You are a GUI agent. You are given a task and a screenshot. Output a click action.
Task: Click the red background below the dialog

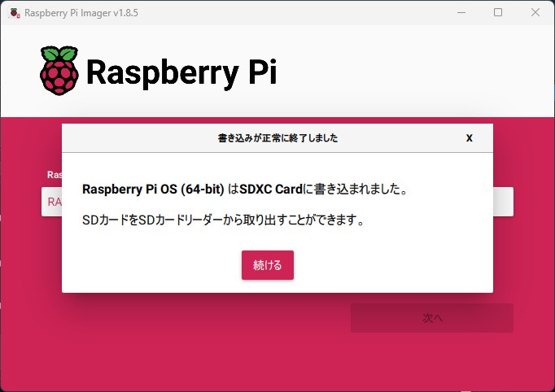click(203, 342)
